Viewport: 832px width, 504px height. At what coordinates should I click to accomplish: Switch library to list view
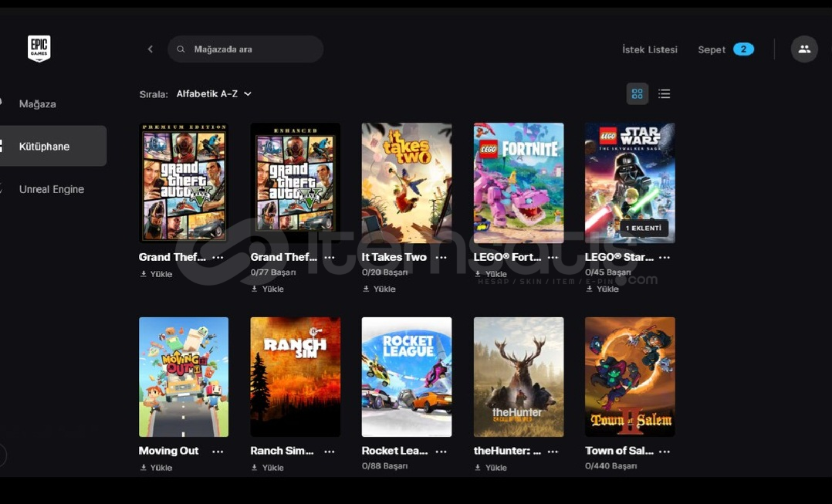pyautogui.click(x=665, y=94)
